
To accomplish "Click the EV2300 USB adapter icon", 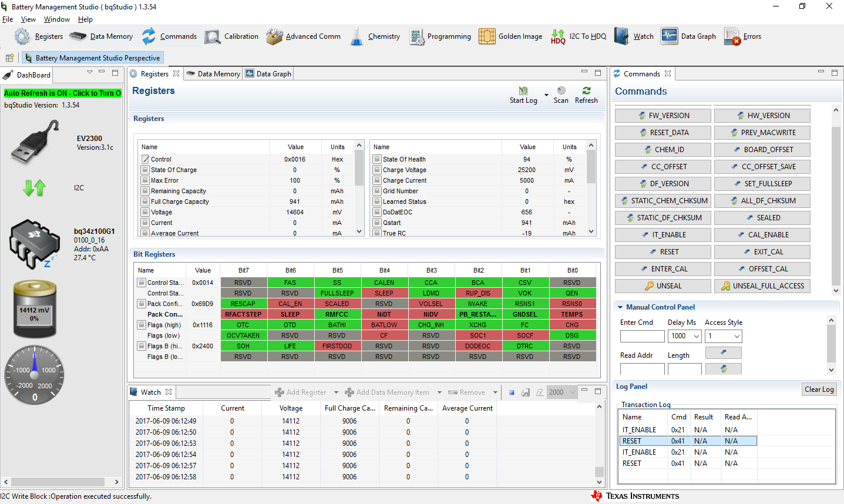I will click(x=36, y=142).
